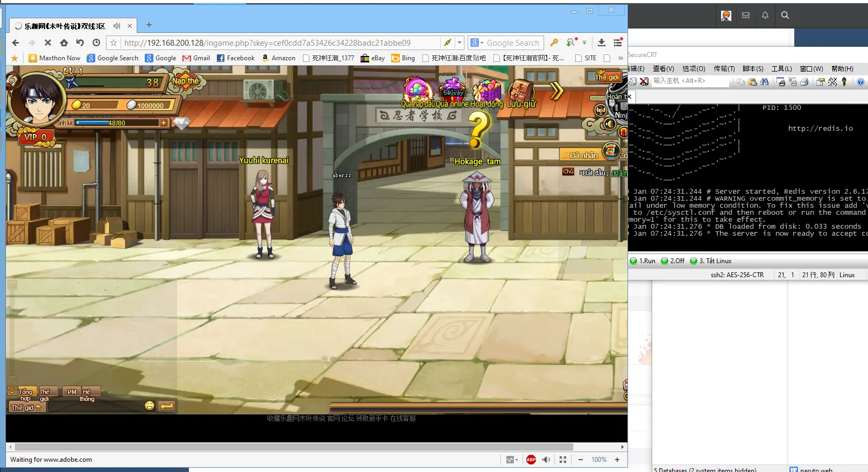Open SecureCRT 选项(O) menu
The height and width of the screenshot is (472, 868).
[694, 68]
